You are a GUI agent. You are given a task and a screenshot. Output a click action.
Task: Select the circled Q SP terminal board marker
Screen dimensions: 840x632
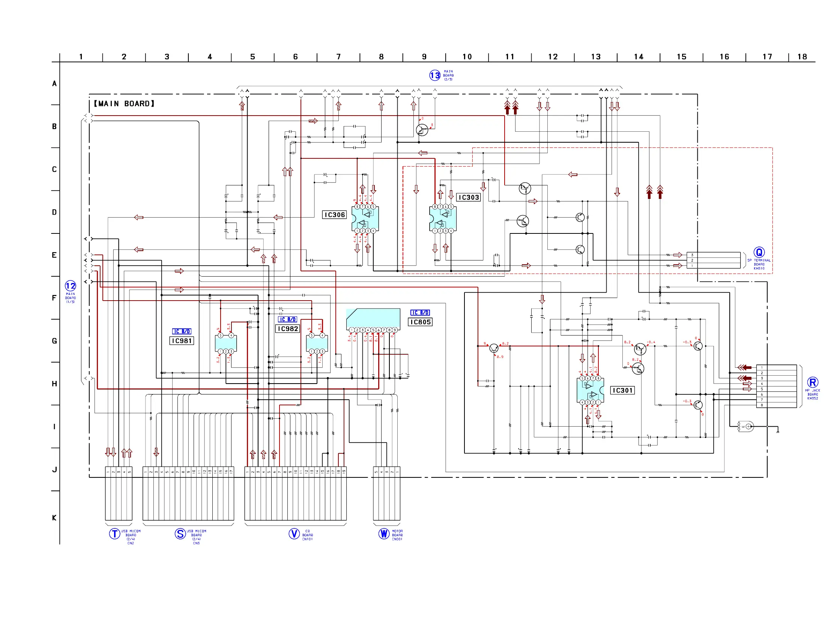[759, 253]
